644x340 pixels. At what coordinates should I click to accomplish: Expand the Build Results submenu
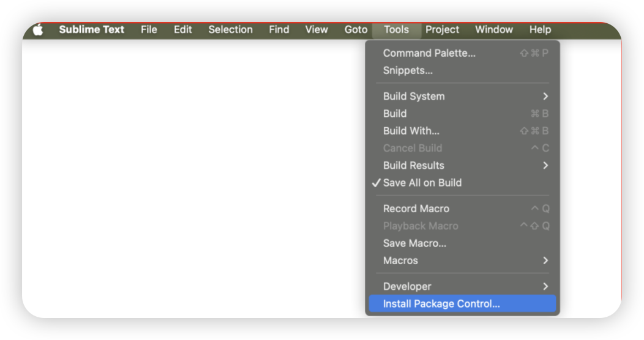click(462, 165)
